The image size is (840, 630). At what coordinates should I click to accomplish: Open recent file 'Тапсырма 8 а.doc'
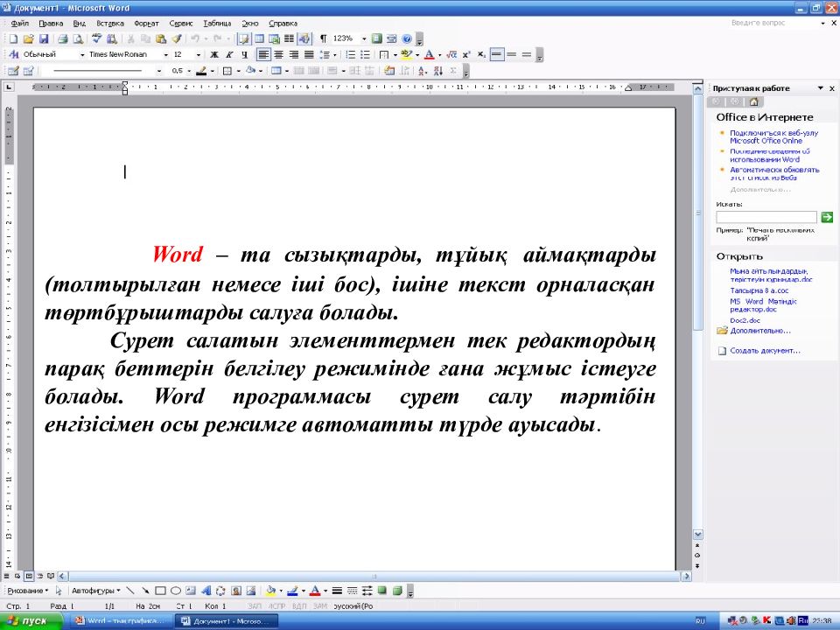coord(759,290)
